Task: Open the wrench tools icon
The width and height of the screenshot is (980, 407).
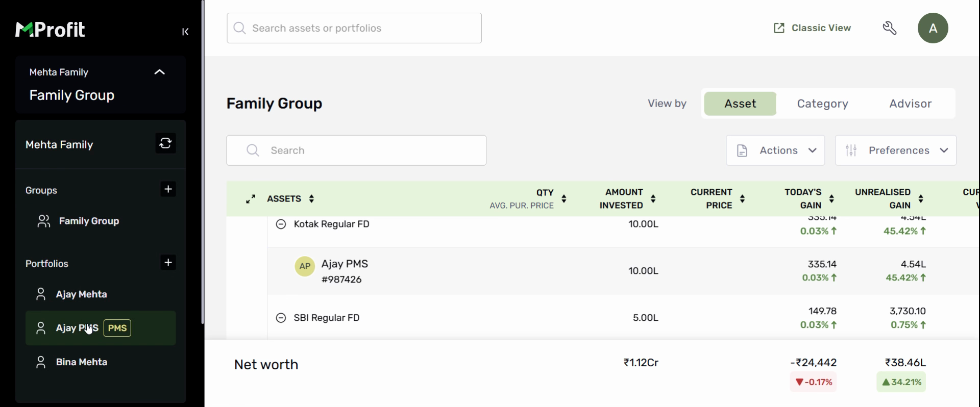Action: (890, 28)
